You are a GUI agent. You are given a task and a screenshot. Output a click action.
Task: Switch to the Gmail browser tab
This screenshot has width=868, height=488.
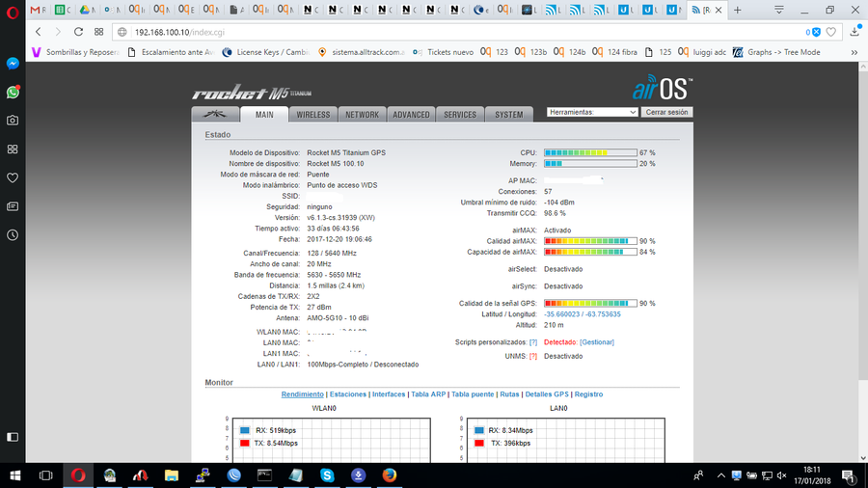coord(38,10)
